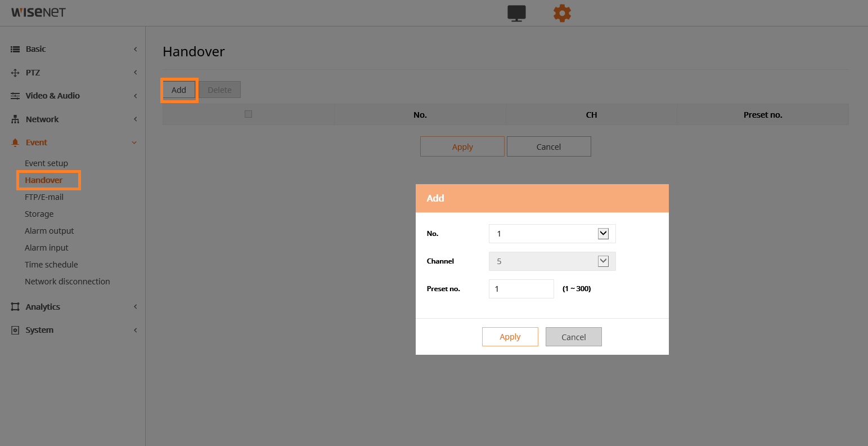868x446 pixels.
Task: Open Network disconnection settings
Action: coord(67,282)
